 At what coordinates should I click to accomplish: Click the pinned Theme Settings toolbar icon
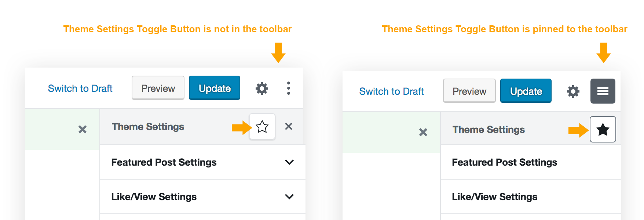pos(603,91)
